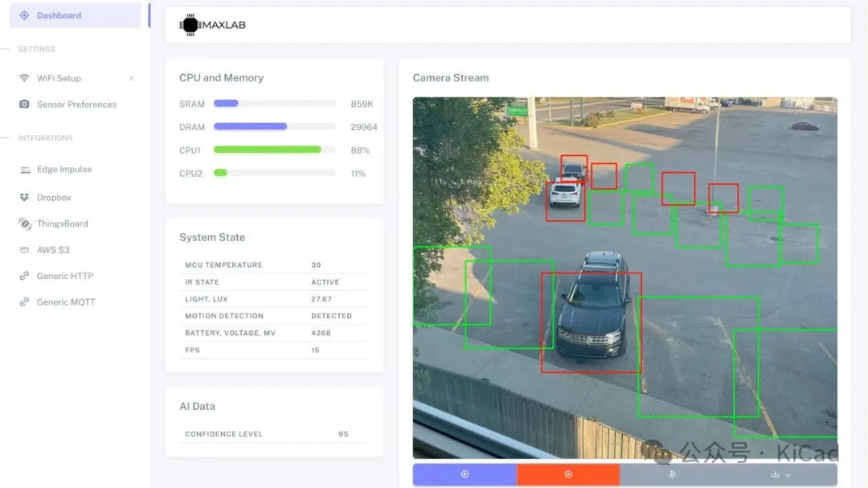
Task: Open the Generic HTTP integration
Action: click(64, 276)
